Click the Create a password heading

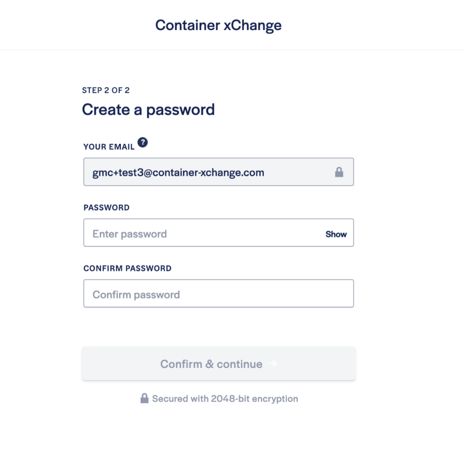(148, 110)
